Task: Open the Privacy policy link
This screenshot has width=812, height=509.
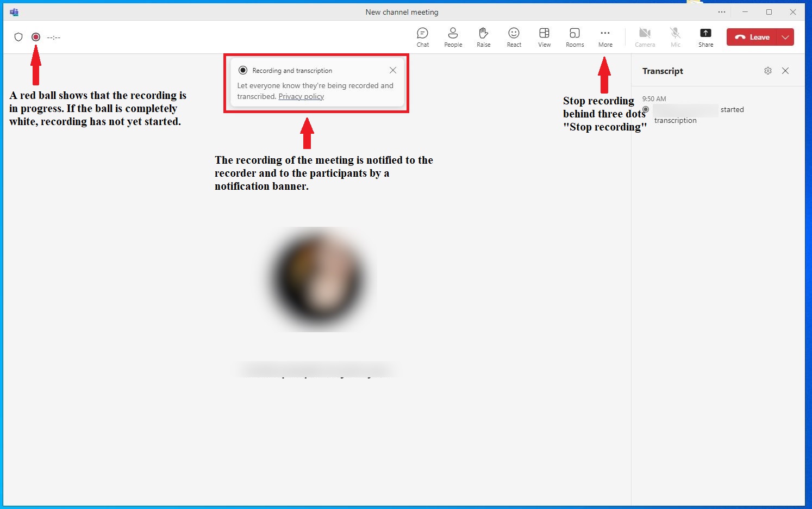Action: (301, 97)
